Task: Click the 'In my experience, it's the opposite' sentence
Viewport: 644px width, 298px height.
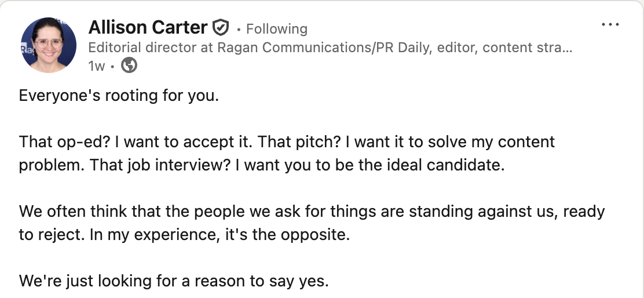Action: pyautogui.click(x=219, y=234)
